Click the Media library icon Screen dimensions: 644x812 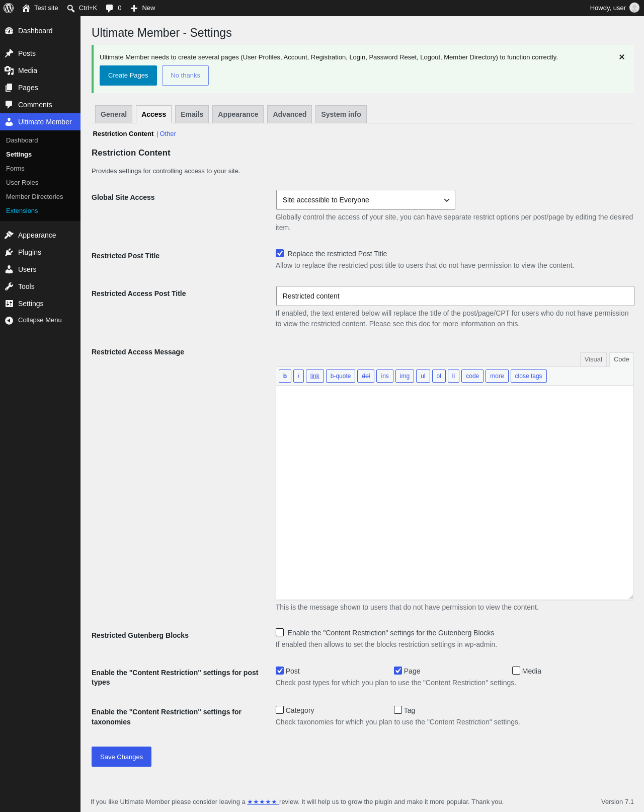coord(9,70)
